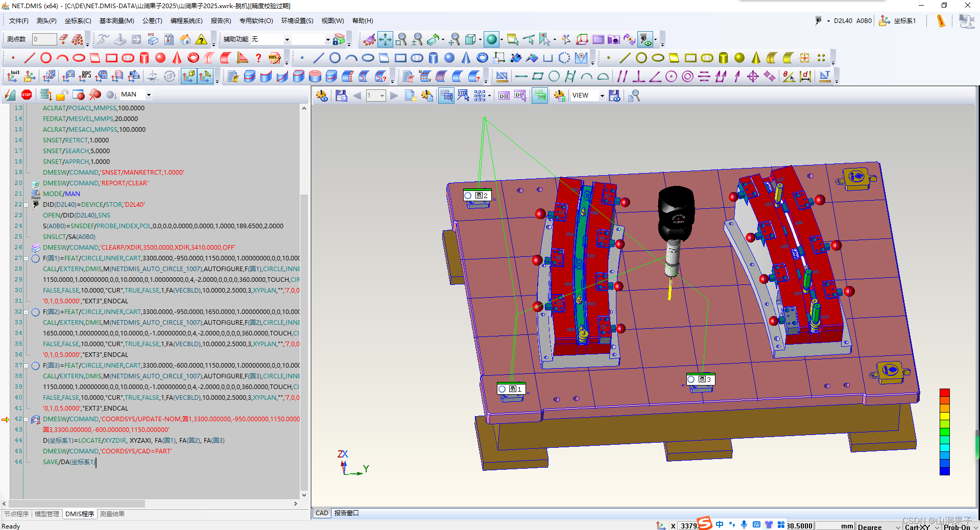
Task: Select the red cylinder measurement feature icon
Action: tap(144, 58)
